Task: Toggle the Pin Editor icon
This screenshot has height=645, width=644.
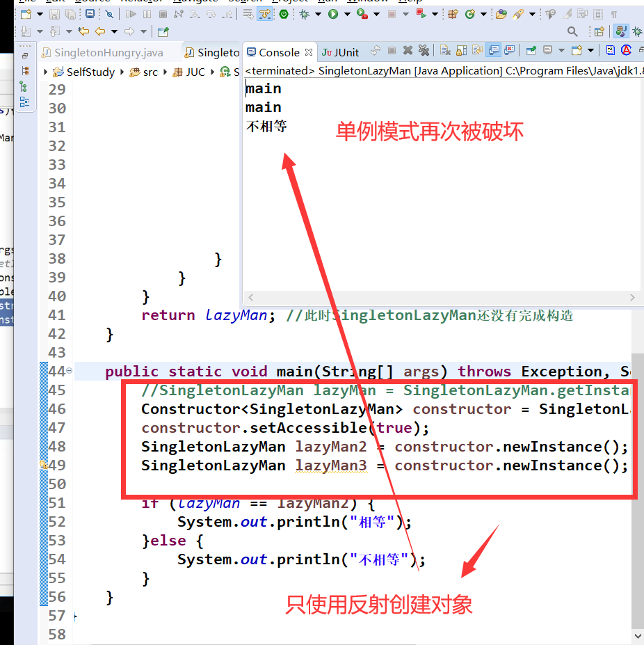Action: [163, 31]
